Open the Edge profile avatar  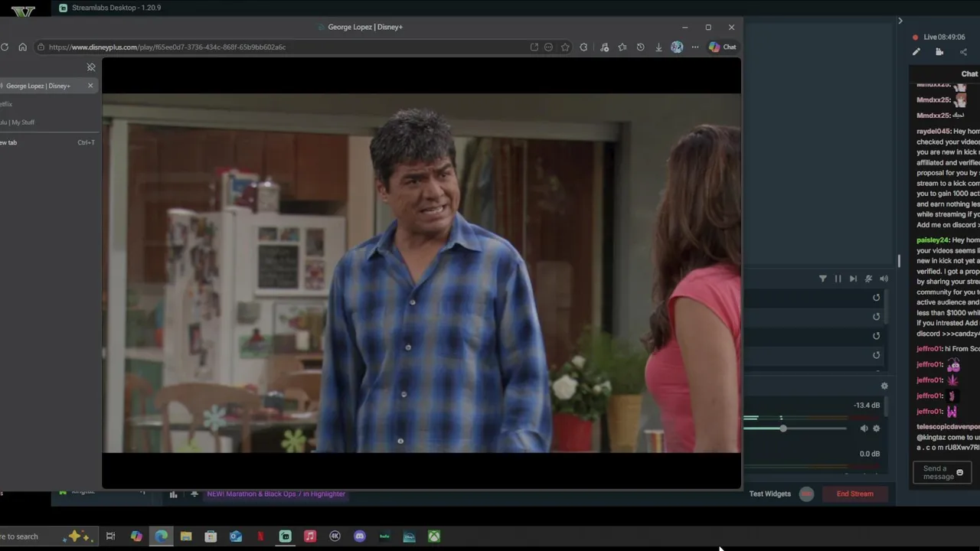pyautogui.click(x=677, y=47)
